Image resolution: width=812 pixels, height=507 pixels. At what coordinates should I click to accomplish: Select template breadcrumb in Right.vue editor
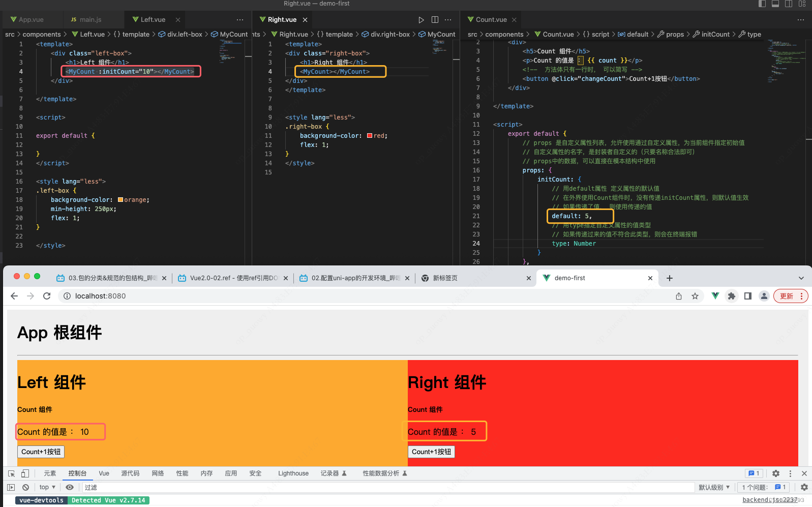[x=339, y=35]
